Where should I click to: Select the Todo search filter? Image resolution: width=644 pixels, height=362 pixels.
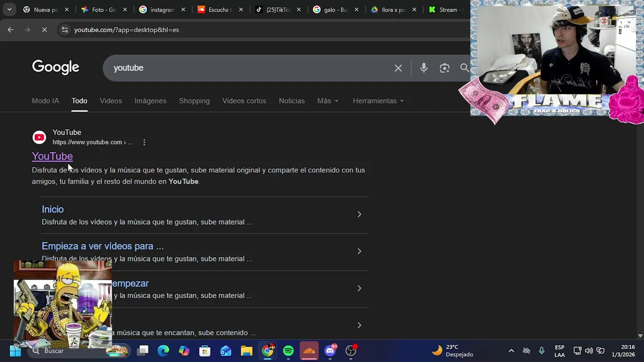tap(79, 101)
